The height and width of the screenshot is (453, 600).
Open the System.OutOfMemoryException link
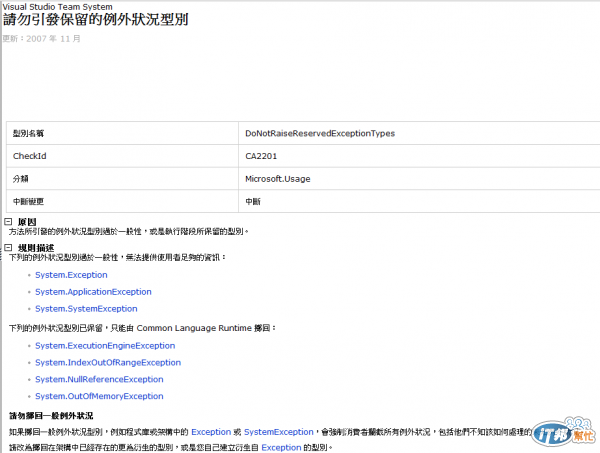coord(99,396)
